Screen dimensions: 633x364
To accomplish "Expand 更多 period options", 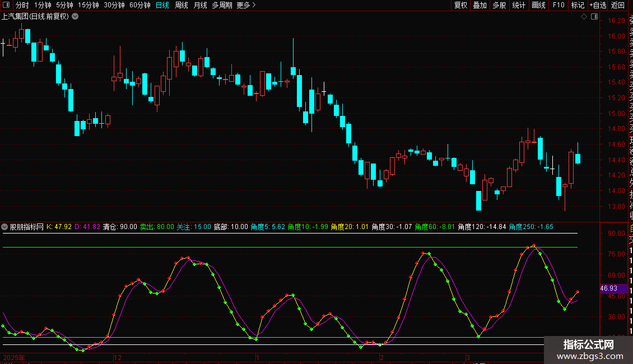I will tap(246, 5).
